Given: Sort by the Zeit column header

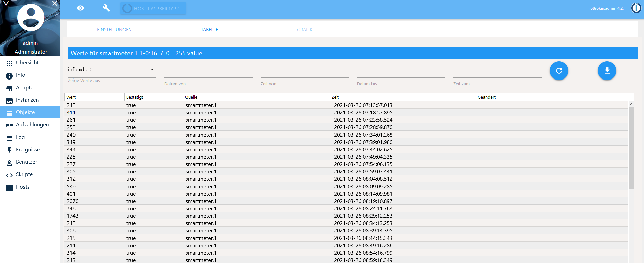Looking at the screenshot, I should 403,97.
